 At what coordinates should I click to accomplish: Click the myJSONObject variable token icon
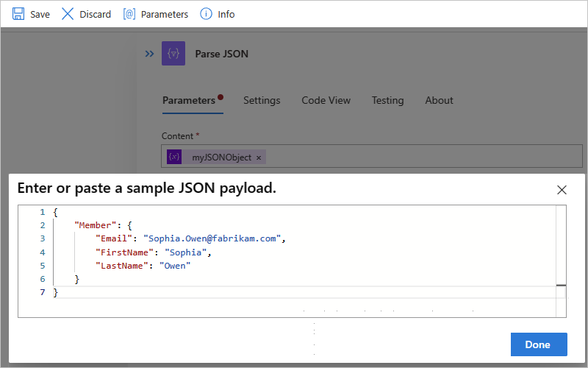point(174,157)
